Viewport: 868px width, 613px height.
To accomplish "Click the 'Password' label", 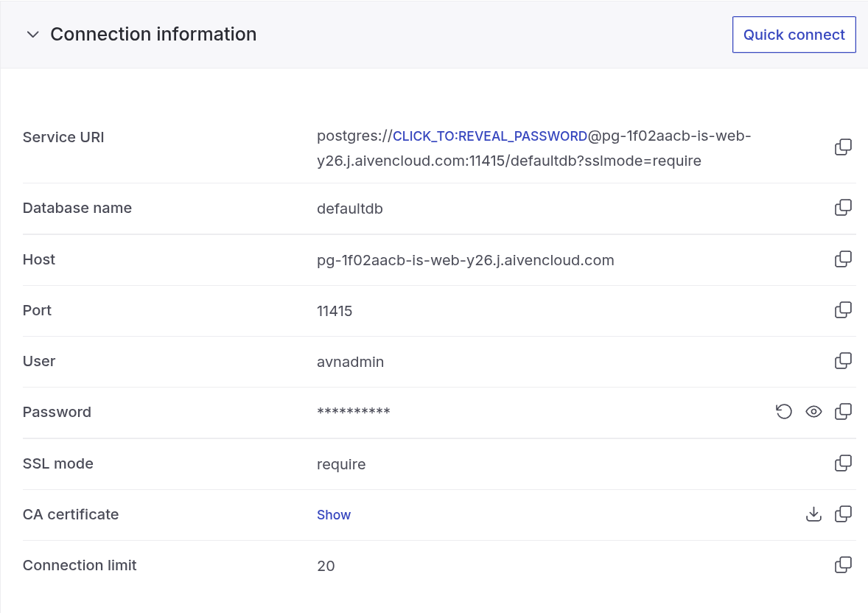I will coord(57,413).
